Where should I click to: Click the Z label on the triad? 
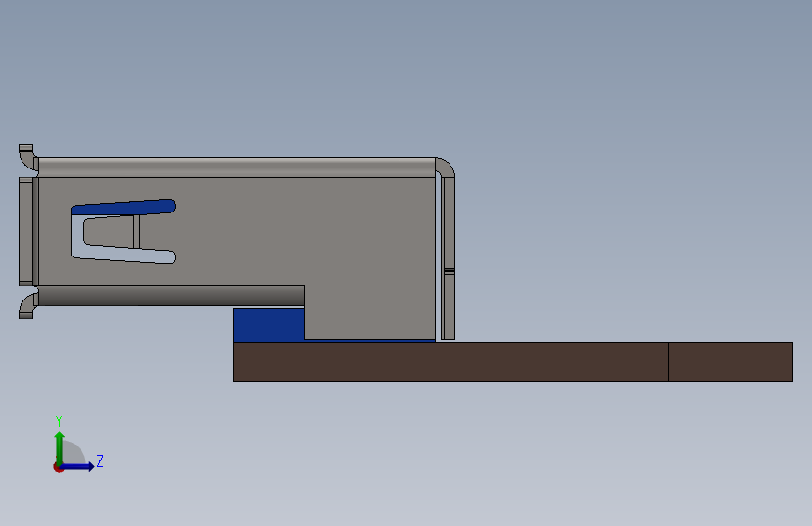click(100, 460)
